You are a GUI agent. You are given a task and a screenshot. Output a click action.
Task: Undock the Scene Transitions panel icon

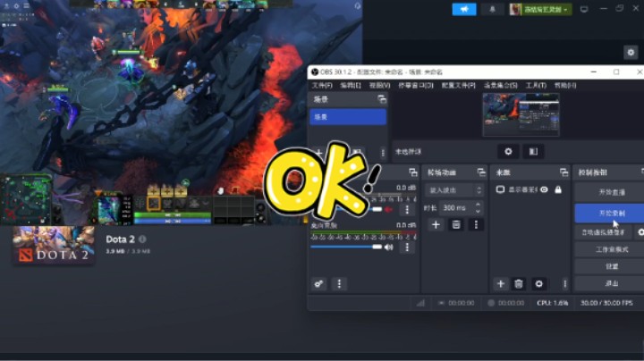pyautogui.click(x=481, y=172)
